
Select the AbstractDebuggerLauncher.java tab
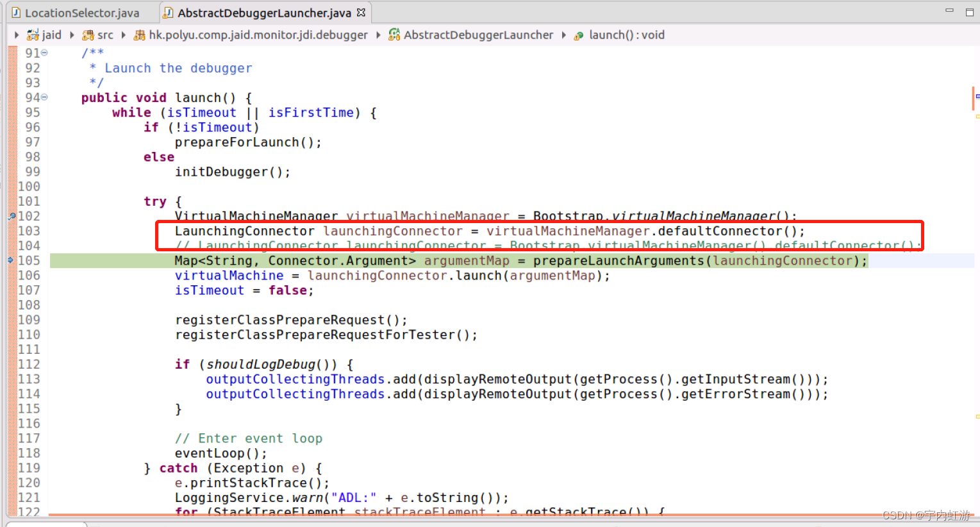coord(264,13)
